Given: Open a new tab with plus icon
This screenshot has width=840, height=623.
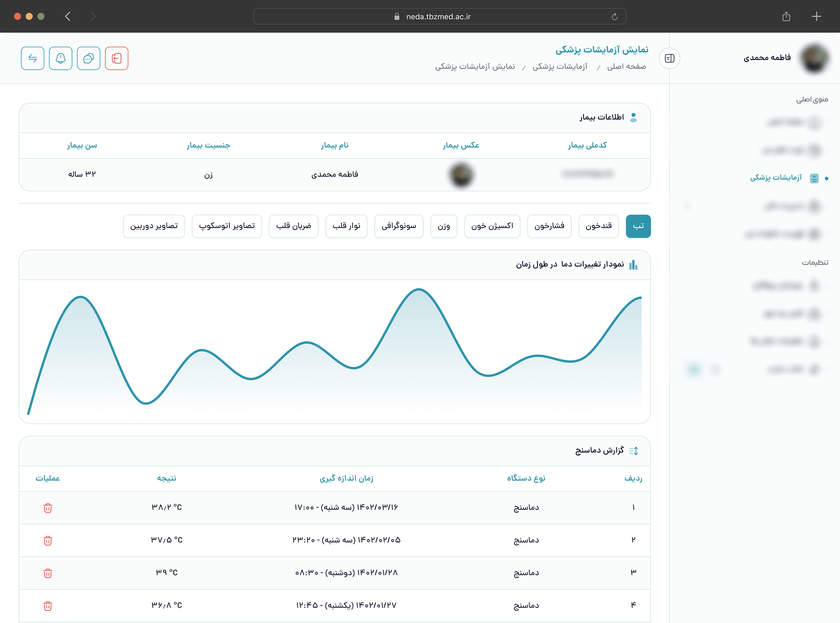Looking at the screenshot, I should tap(816, 16).
